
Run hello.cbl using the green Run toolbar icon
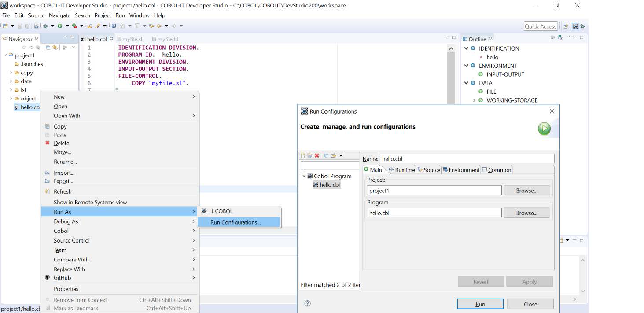[x=59, y=26]
